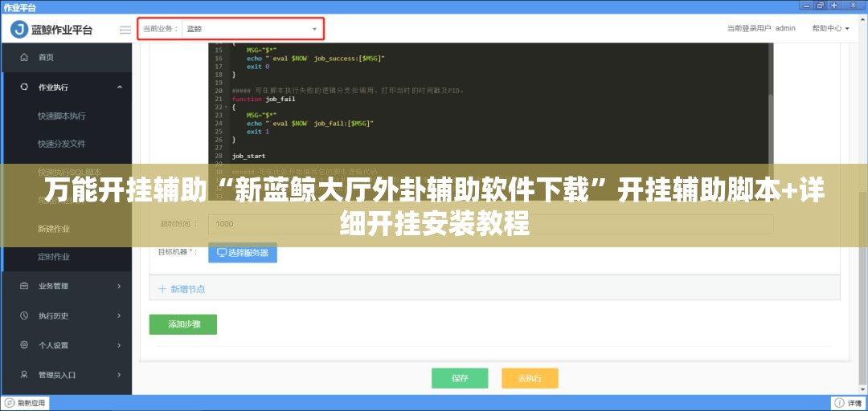
Task: Click the 业务管理 briefcase icon
Action: click(24, 286)
